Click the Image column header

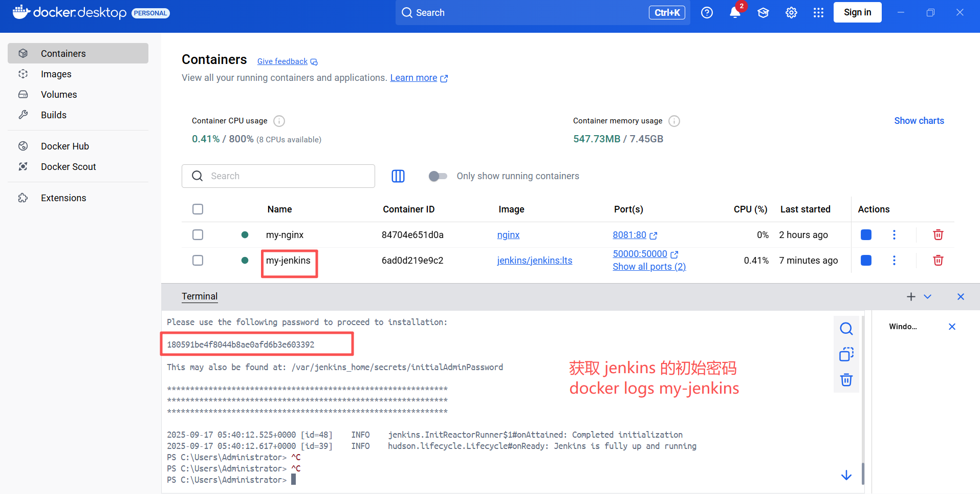click(x=511, y=209)
